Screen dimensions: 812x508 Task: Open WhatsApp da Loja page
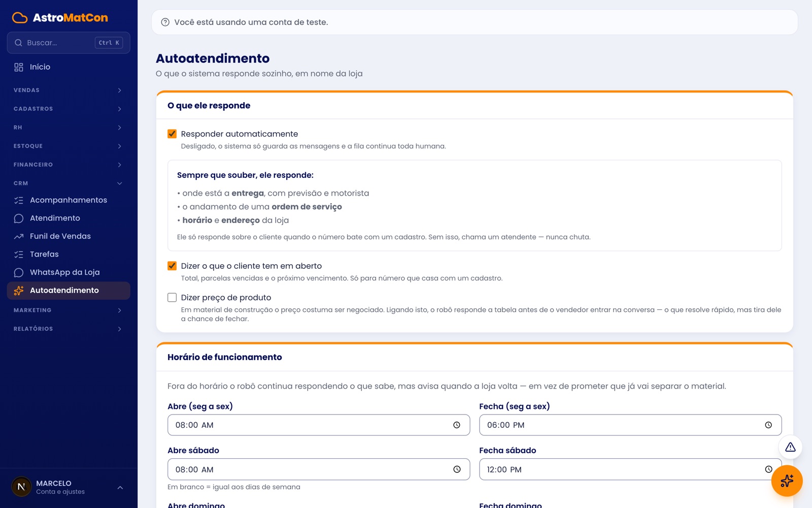pyautogui.click(x=69, y=272)
